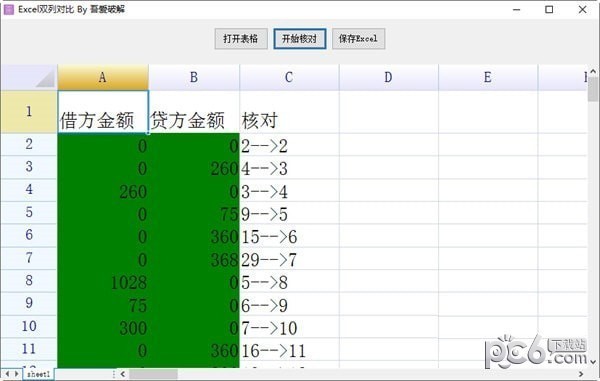The width and height of the screenshot is (600, 381).
Task: Click cell showing 29-->7
Action: click(289, 258)
